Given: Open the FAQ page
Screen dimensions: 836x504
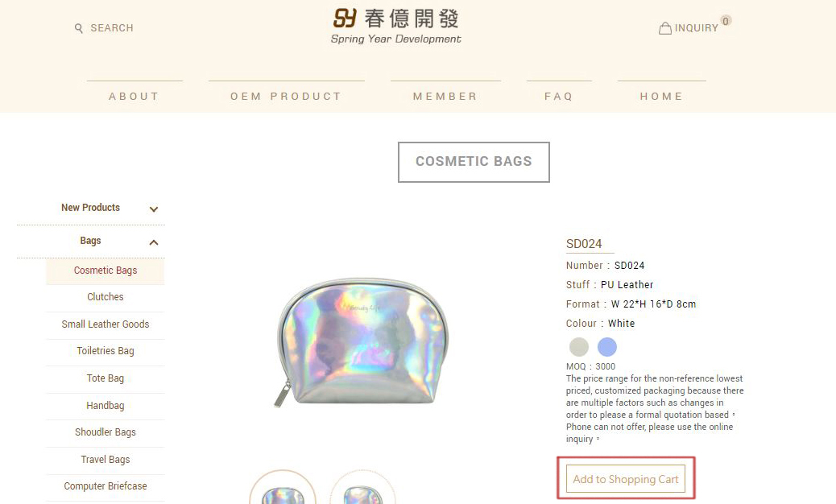Looking at the screenshot, I should 559,96.
